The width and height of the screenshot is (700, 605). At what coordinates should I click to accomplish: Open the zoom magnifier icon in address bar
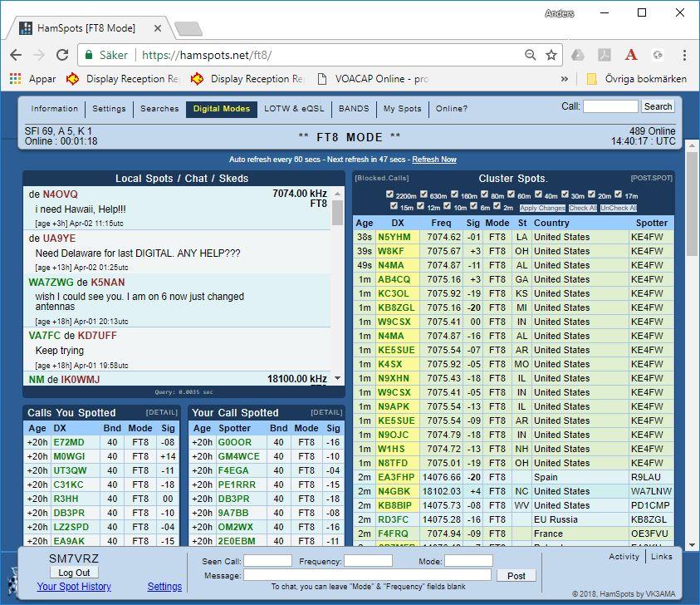(x=530, y=55)
